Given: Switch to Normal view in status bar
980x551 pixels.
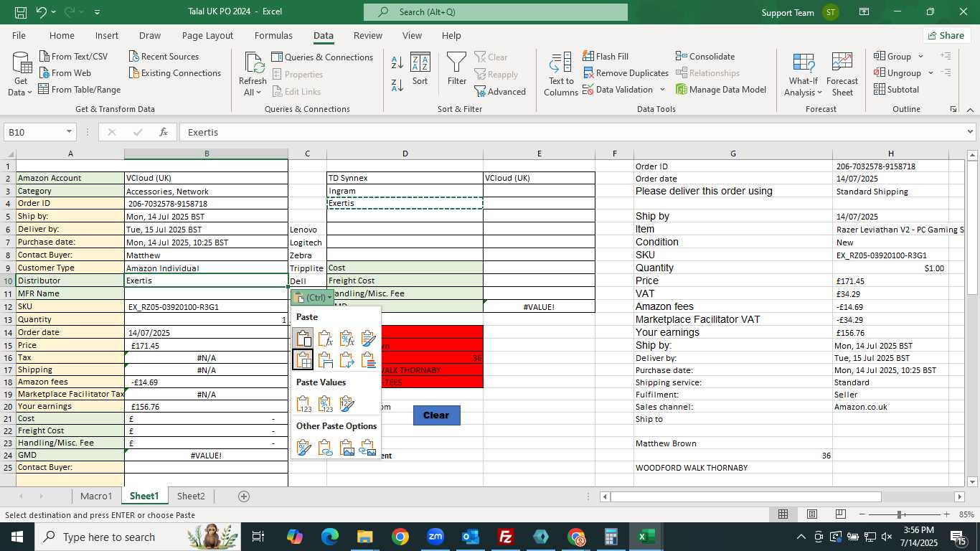Looking at the screenshot, I should [x=783, y=514].
